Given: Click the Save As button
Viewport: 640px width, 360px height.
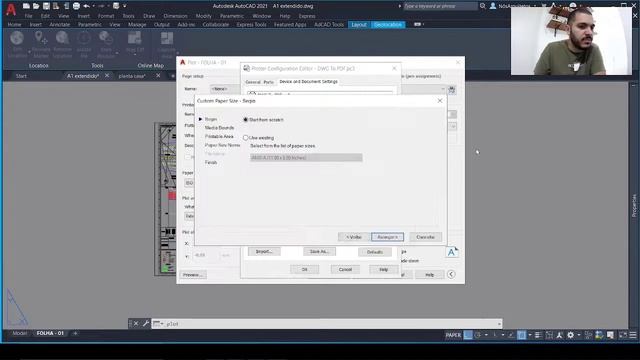Looking at the screenshot, I should tap(319, 251).
